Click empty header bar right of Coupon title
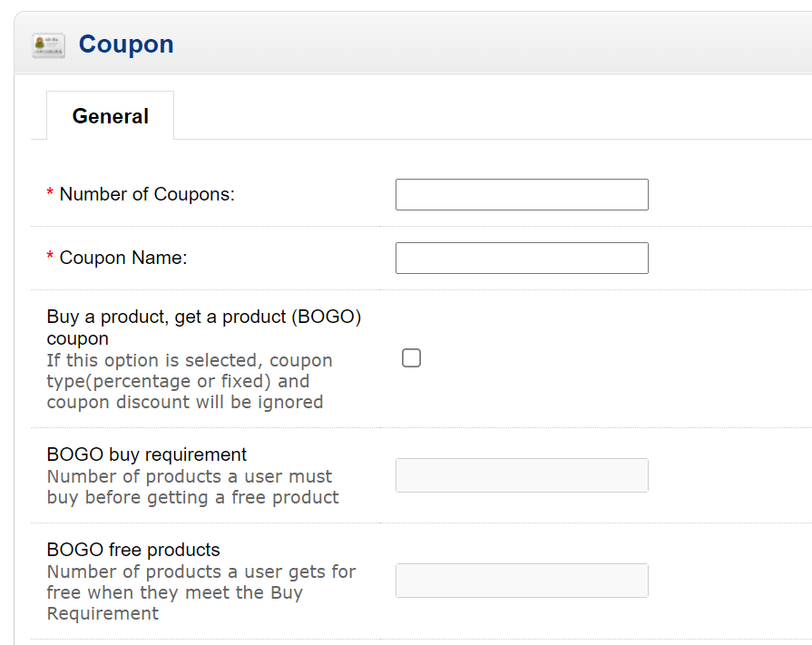This screenshot has width=812, height=645. tap(492, 44)
